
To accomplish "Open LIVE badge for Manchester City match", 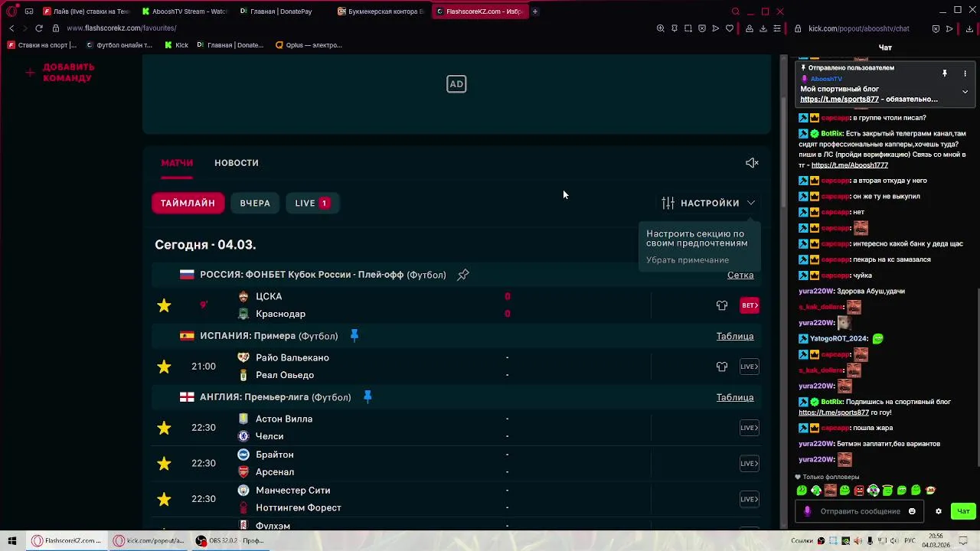I will pyautogui.click(x=750, y=499).
